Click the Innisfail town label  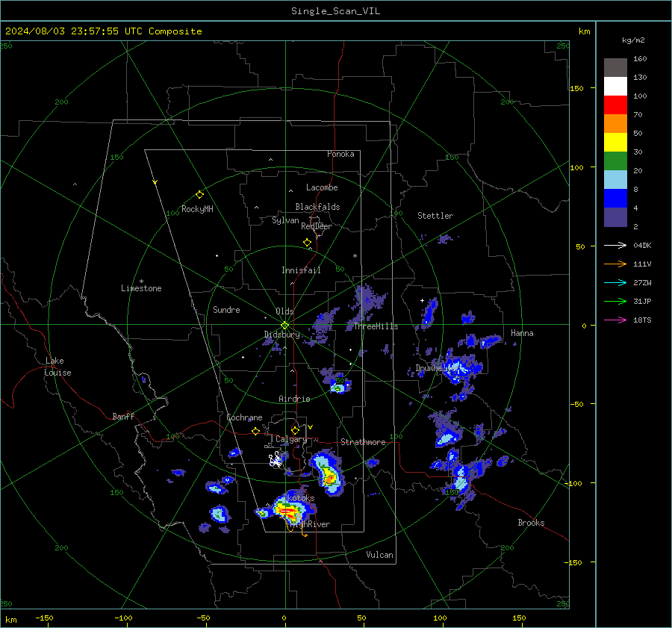301,270
